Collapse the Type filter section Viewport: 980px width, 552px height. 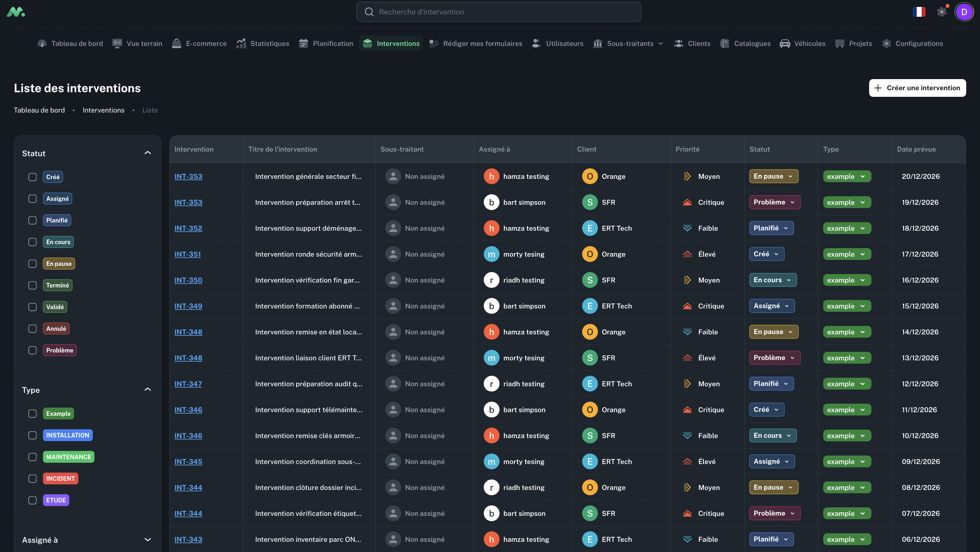[148, 390]
